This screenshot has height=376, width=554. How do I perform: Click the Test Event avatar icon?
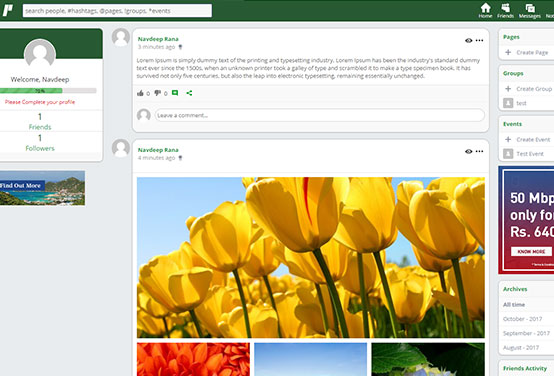[x=508, y=153]
